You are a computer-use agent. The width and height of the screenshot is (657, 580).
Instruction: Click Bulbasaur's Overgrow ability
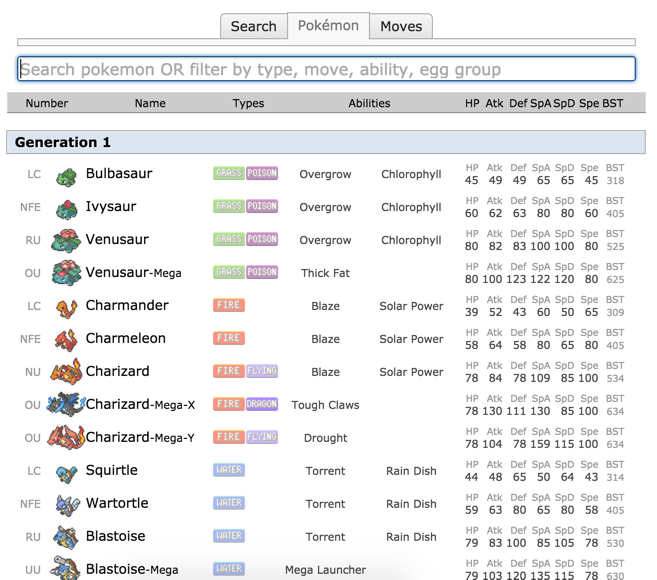pyautogui.click(x=325, y=174)
